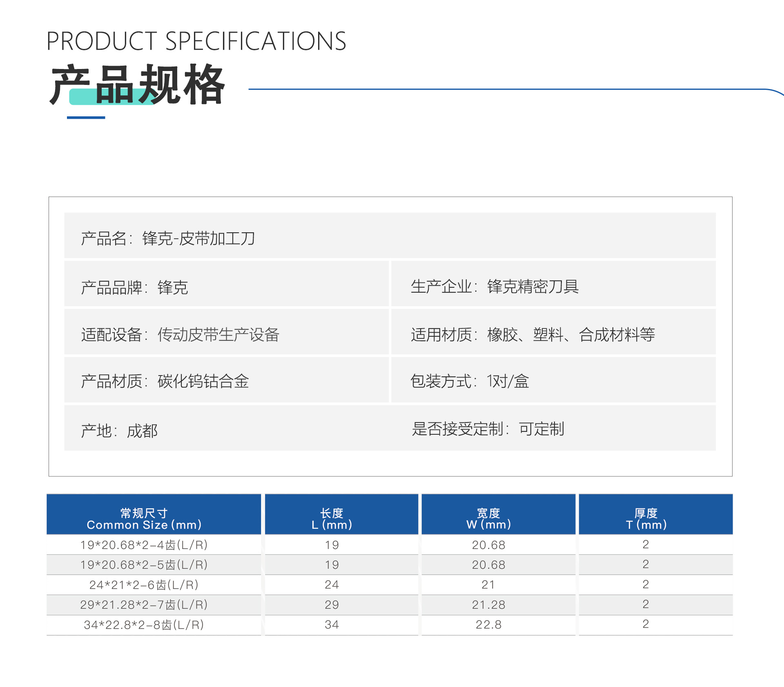Select row 34*22.8*2-8齿(L/R)
The image size is (784, 687).
tap(390, 625)
